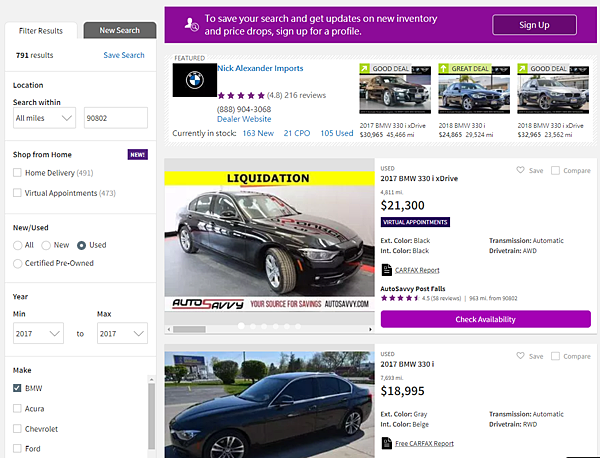Screen dimensions: 600x458
Task: Open the Dealer Website link
Action: [244, 119]
